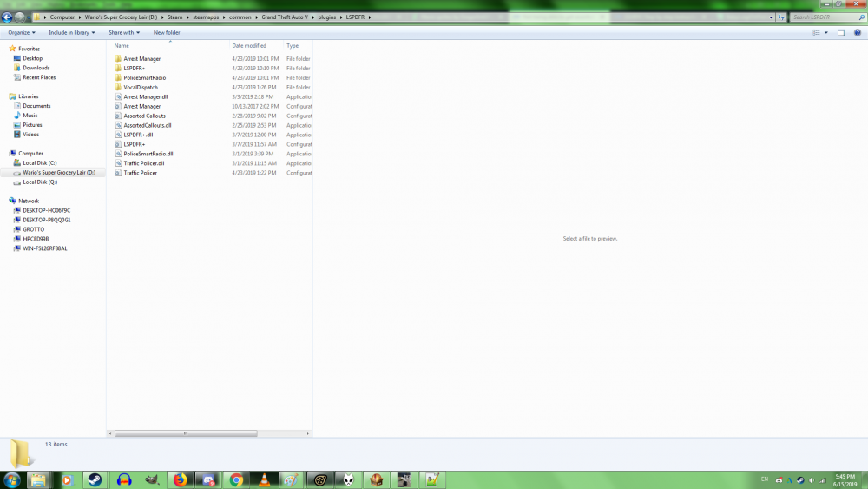Select Local Disk (C:) in navigation pane
This screenshot has height=489, width=868.
39,162
